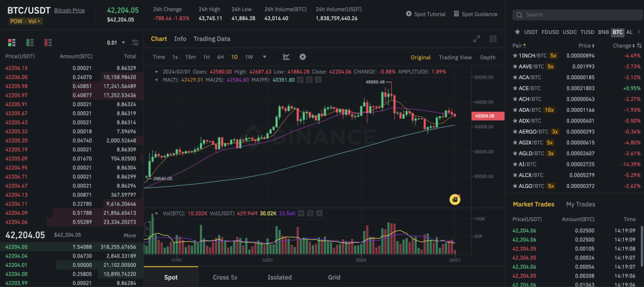The image size is (644, 287).
Task: Favorite the ALCX/BTC pair
Action: 515,175
